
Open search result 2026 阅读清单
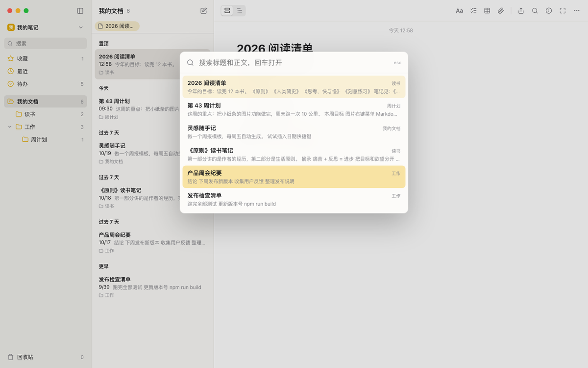294,87
